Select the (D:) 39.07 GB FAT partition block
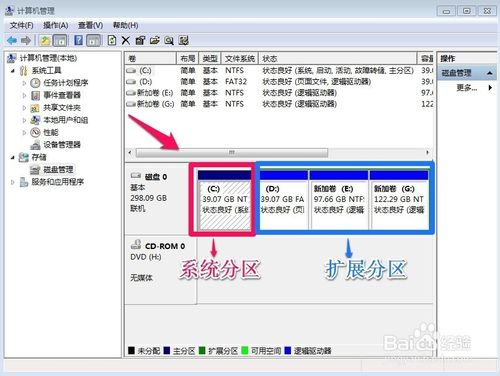The width and height of the screenshot is (500, 376). coord(283,200)
